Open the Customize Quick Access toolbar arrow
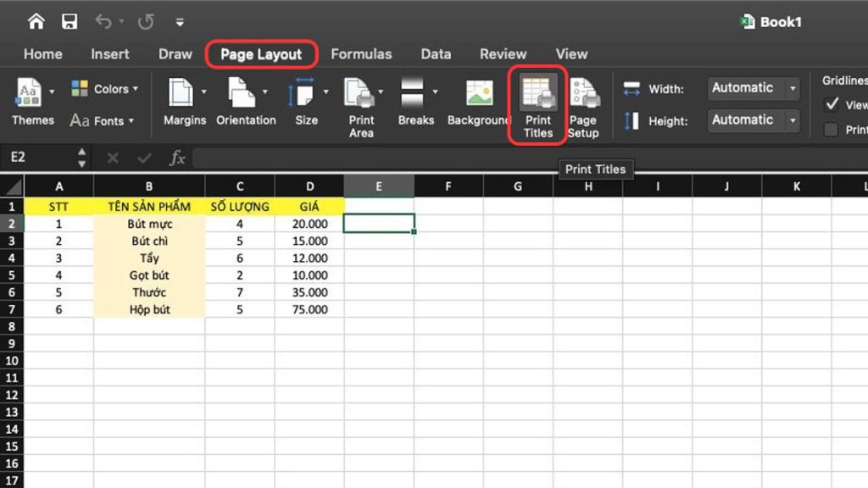868x488 pixels. click(x=180, y=22)
